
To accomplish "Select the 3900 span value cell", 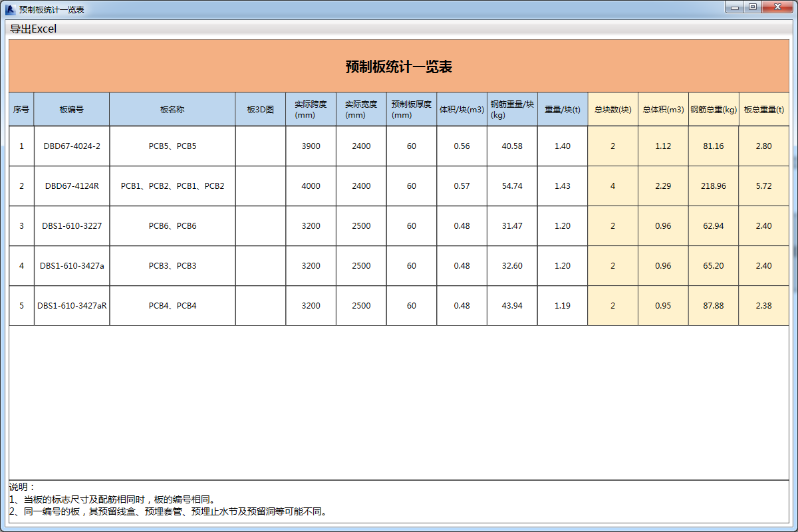I will click(x=311, y=146).
